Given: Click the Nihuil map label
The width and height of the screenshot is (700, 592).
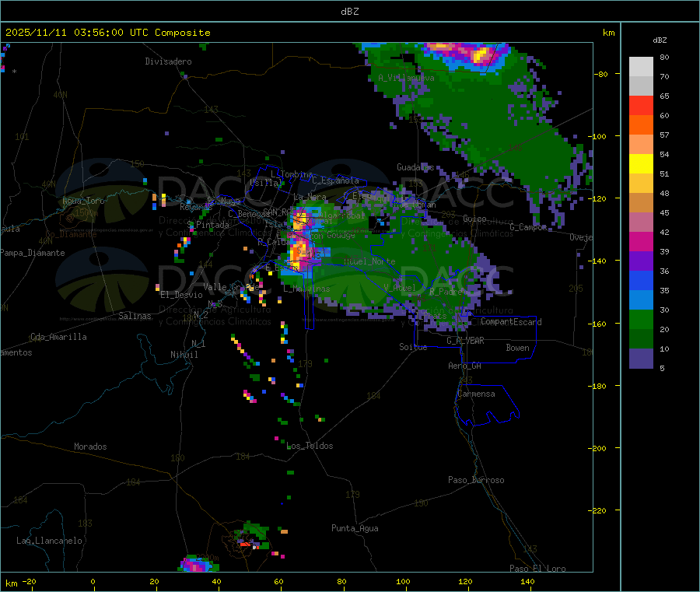Looking at the screenshot, I should pos(184,355).
